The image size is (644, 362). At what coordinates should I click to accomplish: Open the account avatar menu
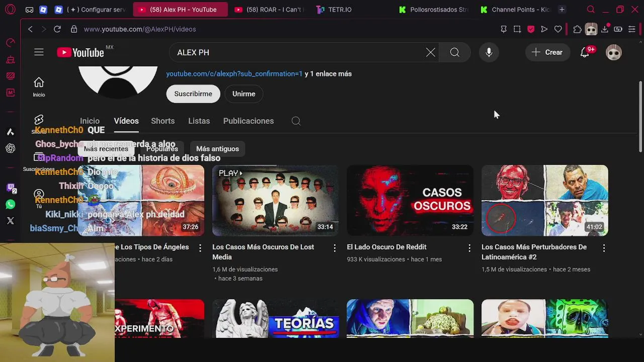[614, 52]
